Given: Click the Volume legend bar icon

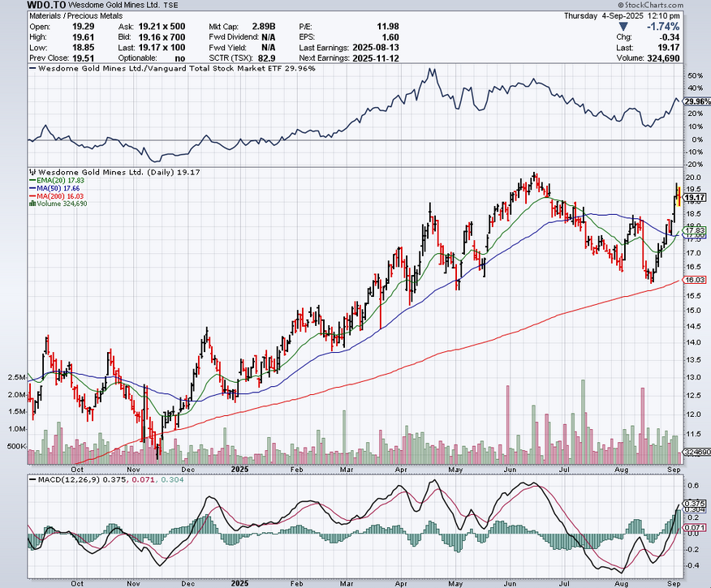Looking at the screenshot, I should 32,203.
